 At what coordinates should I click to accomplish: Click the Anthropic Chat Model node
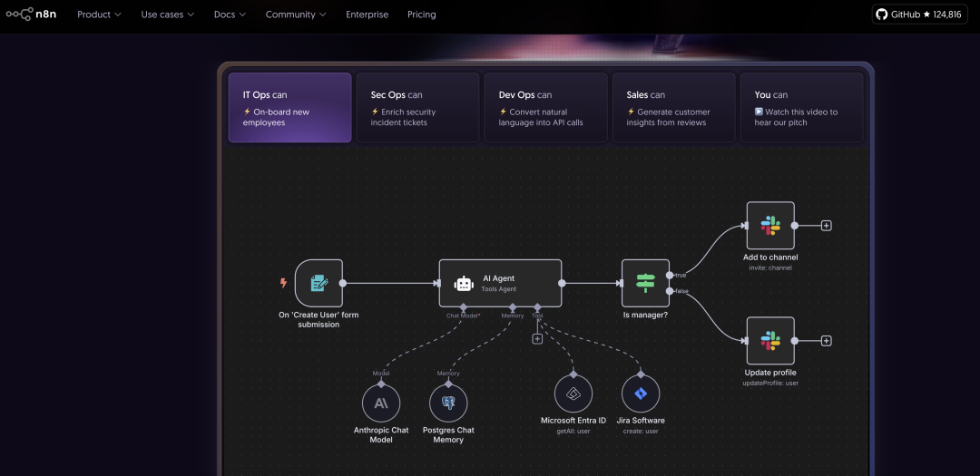point(381,403)
